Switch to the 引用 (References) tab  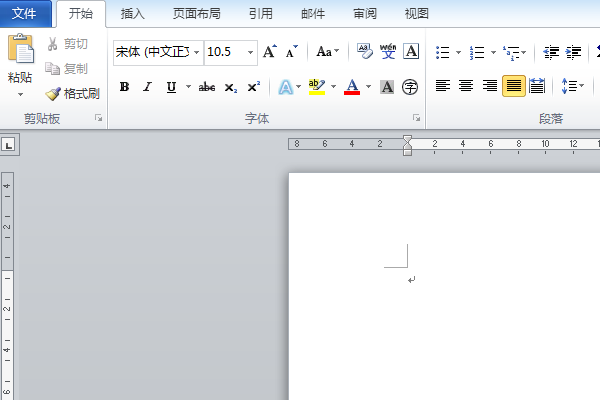tap(261, 14)
